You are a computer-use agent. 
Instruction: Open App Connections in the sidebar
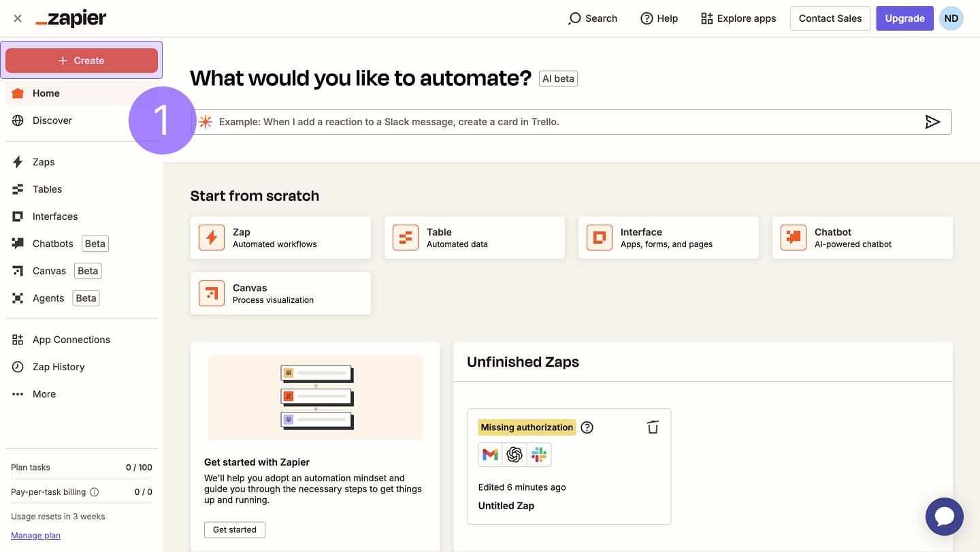tap(82, 340)
